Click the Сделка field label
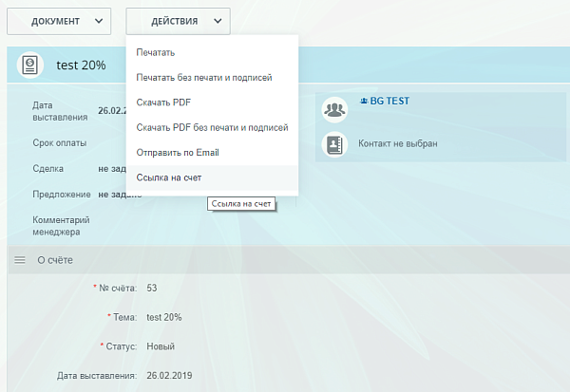This screenshot has width=570, height=392. (x=48, y=169)
